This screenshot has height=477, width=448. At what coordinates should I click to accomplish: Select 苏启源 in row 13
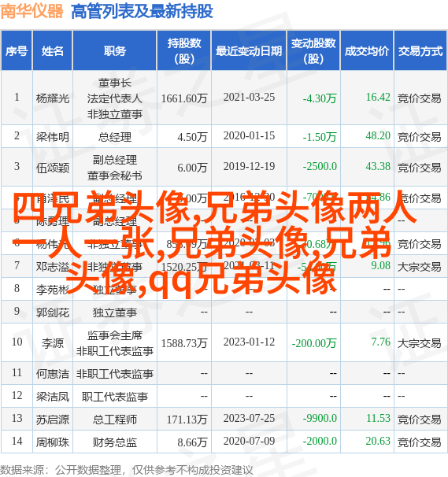(53, 420)
